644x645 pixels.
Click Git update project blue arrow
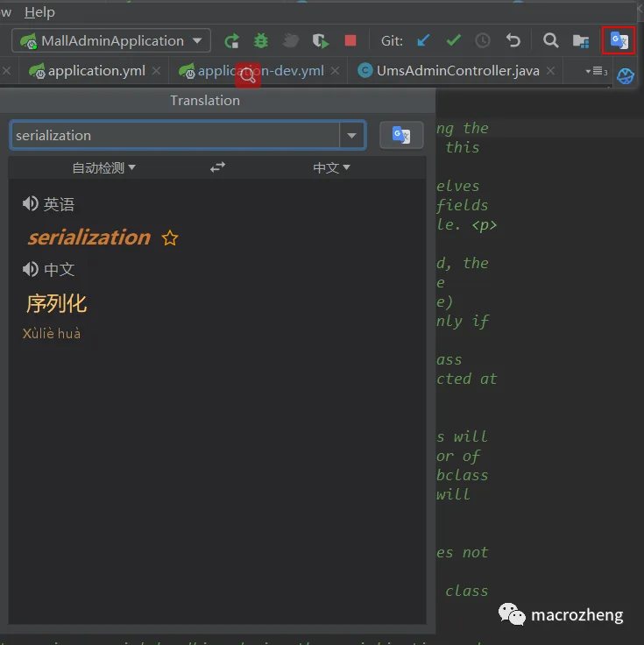click(423, 40)
